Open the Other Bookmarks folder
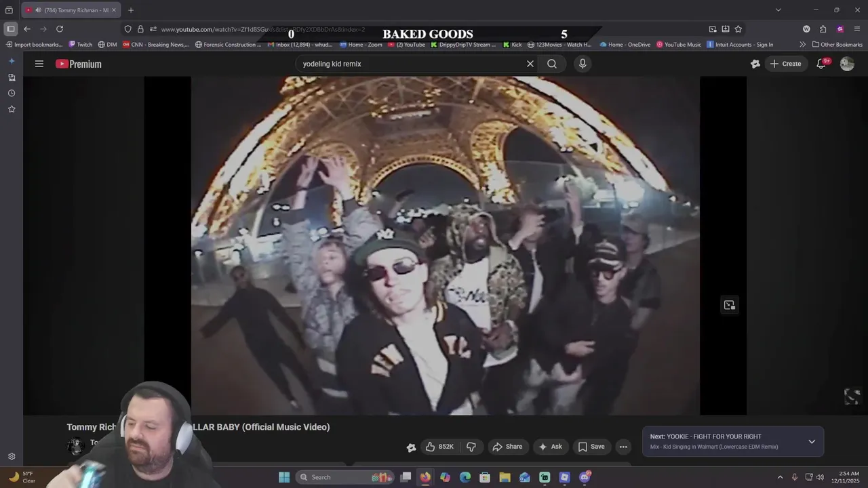This screenshot has width=868, height=488. [x=837, y=45]
